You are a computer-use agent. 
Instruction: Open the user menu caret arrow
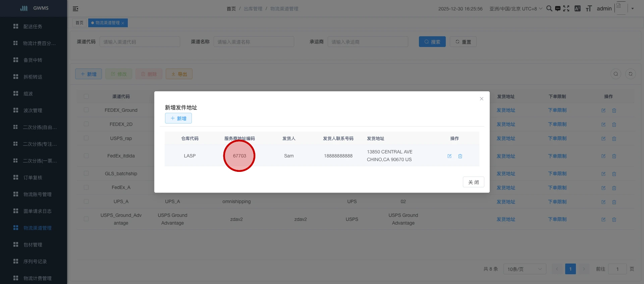click(x=633, y=9)
